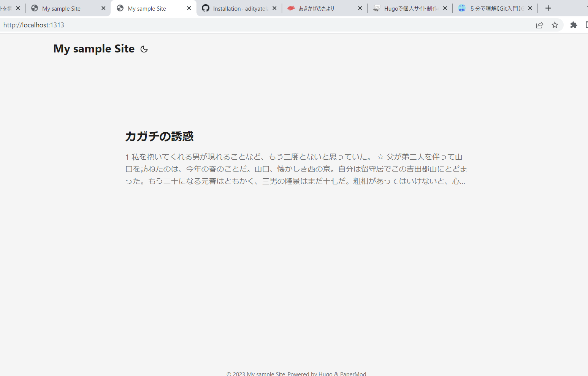Close the 5分で理解 Git入門 tab
The image size is (588, 376).
(530, 8)
